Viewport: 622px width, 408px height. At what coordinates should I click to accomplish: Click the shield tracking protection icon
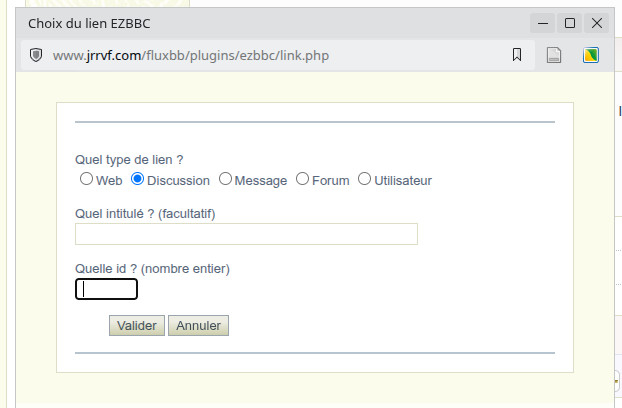(x=36, y=55)
